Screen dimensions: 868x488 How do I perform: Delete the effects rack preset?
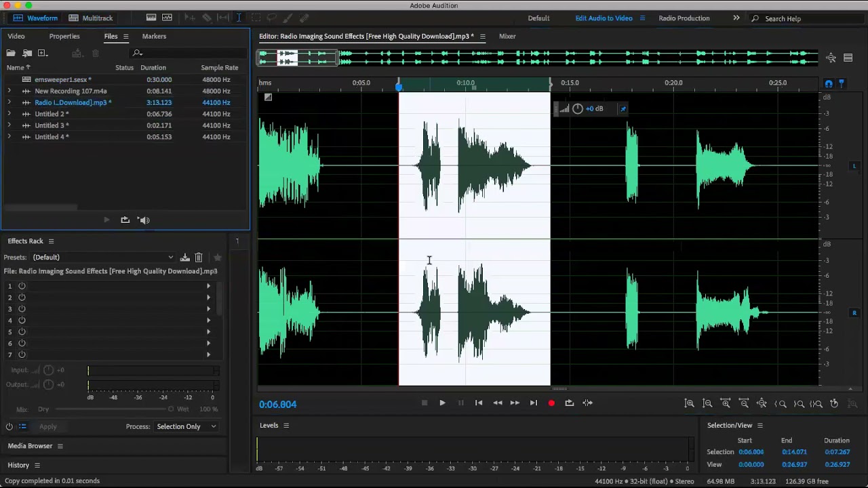point(199,258)
